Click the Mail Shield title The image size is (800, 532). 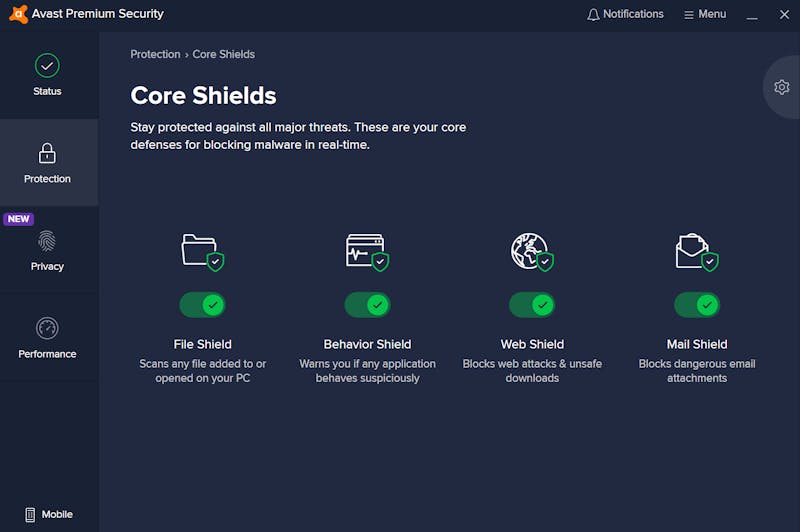[697, 344]
